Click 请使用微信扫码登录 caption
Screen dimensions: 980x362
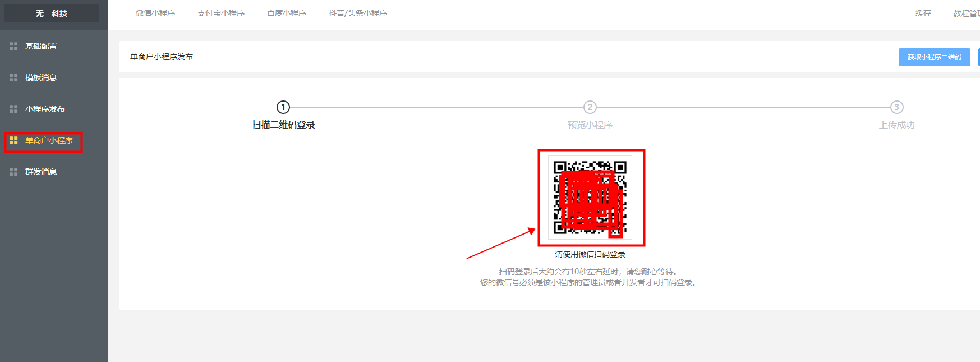click(590, 254)
